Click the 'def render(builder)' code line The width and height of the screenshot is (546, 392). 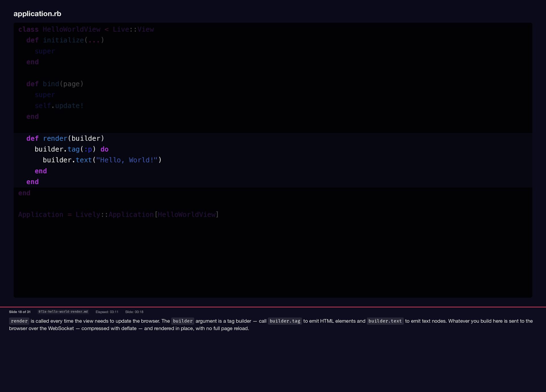click(65, 138)
